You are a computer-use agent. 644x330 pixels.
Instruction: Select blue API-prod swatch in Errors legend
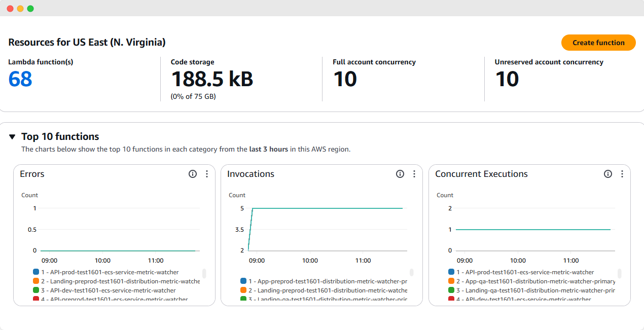point(36,272)
